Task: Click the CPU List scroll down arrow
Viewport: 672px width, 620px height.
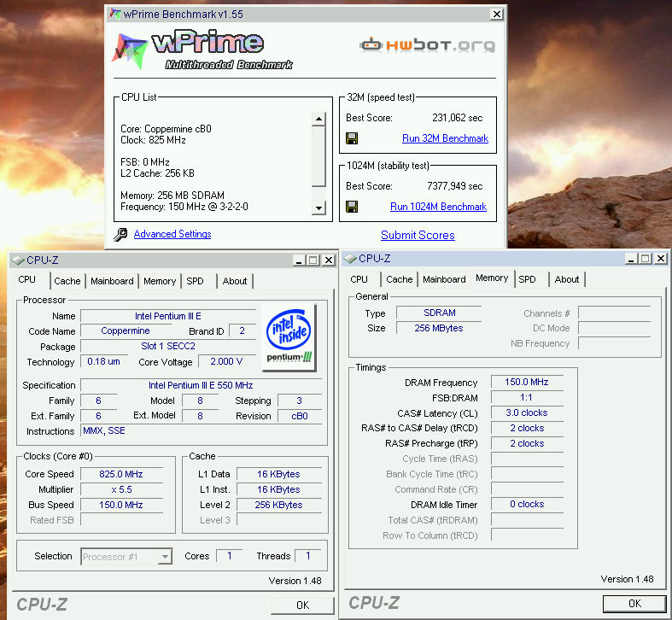Action: click(318, 208)
